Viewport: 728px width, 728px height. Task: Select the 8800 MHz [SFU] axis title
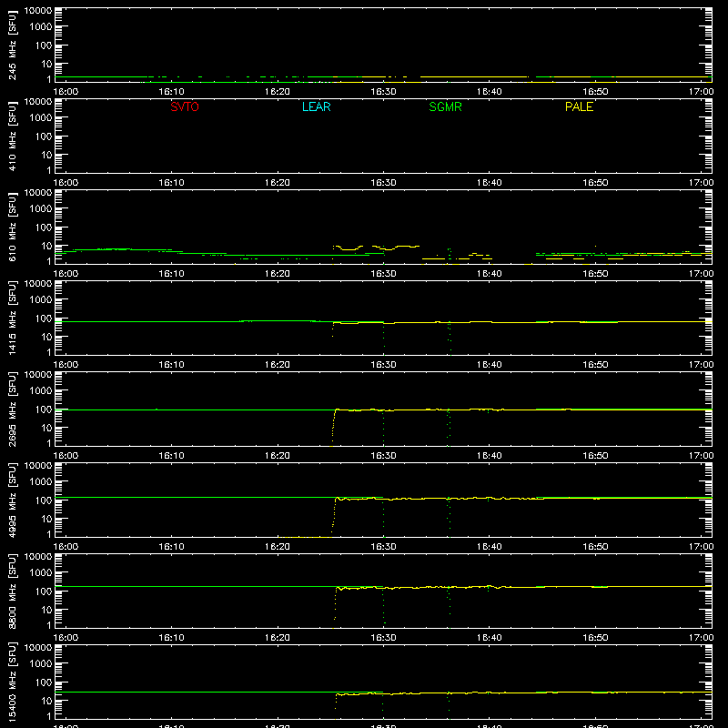click(13, 591)
